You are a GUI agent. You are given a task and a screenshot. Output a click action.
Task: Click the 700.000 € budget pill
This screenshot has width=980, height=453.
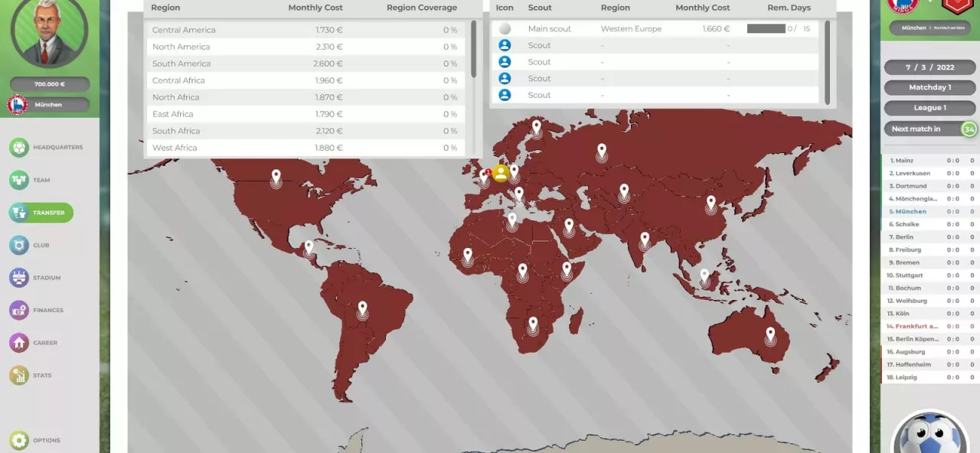pyautogui.click(x=50, y=84)
